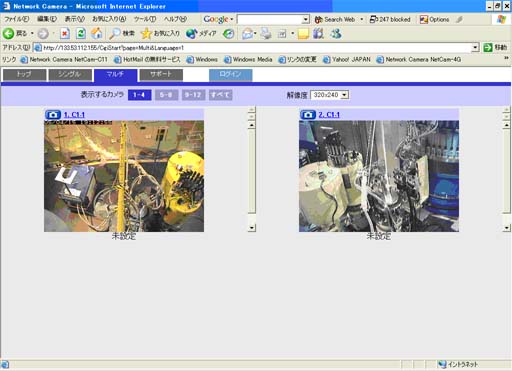Open the History icon in the toolbar
This screenshot has width=512, height=371.
coord(229,33)
